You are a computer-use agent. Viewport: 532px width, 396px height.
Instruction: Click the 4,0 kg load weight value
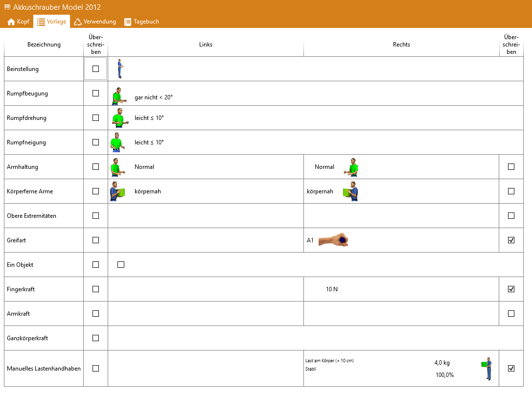pyautogui.click(x=442, y=363)
